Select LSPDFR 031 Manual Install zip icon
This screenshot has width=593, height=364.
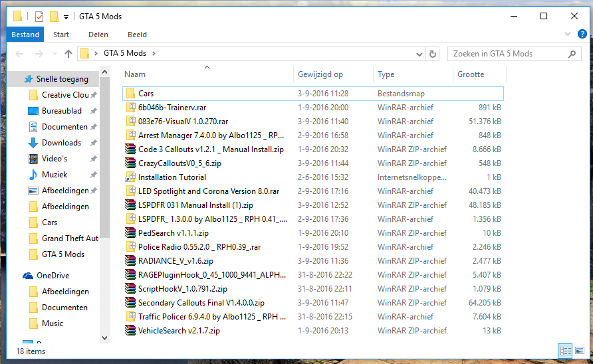tap(130, 205)
